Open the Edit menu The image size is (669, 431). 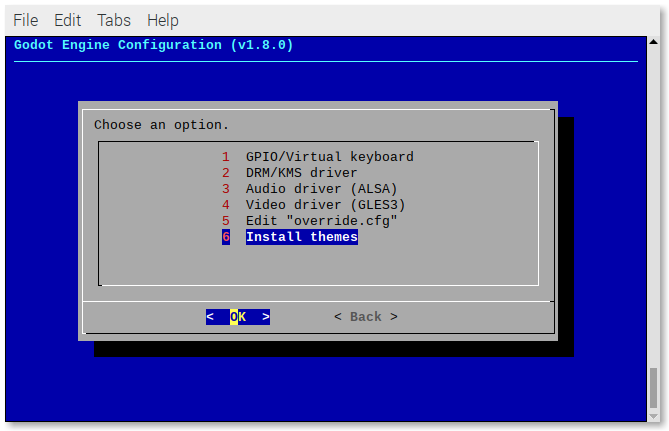(x=67, y=20)
